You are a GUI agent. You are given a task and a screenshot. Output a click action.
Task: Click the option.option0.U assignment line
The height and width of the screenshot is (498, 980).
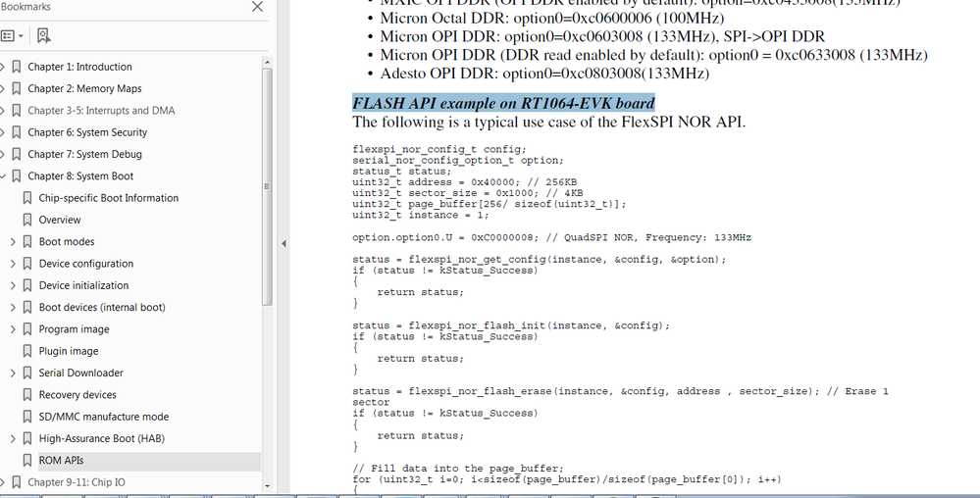(x=552, y=237)
